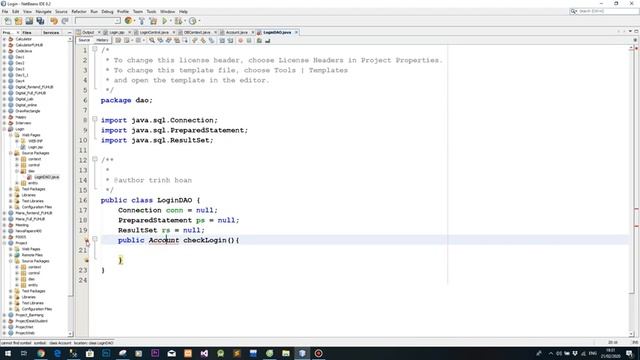This screenshot has height=360, width=640.
Task: Switch to the Account.java tab
Action: pos(236,32)
